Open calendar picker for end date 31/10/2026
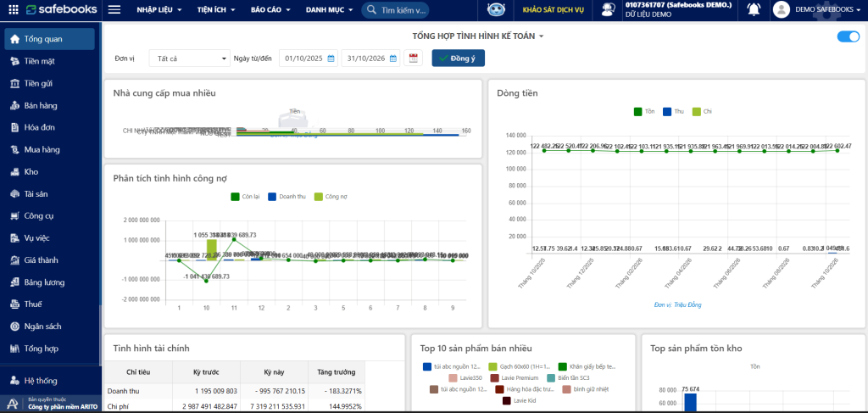Image resolution: width=868 pixels, height=413 pixels. pyautogui.click(x=393, y=59)
